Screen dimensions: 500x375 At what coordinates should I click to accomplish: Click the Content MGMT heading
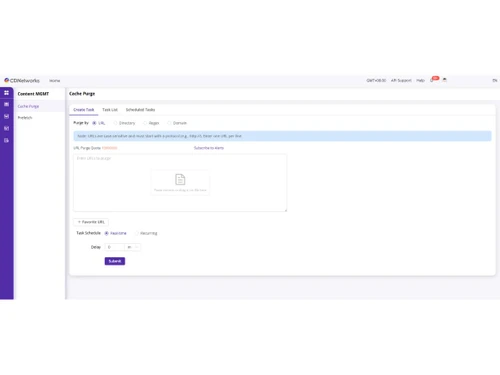pos(33,94)
